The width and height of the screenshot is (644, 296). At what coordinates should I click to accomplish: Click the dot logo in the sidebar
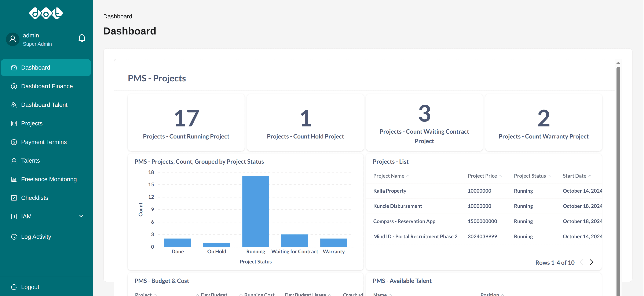tap(46, 13)
